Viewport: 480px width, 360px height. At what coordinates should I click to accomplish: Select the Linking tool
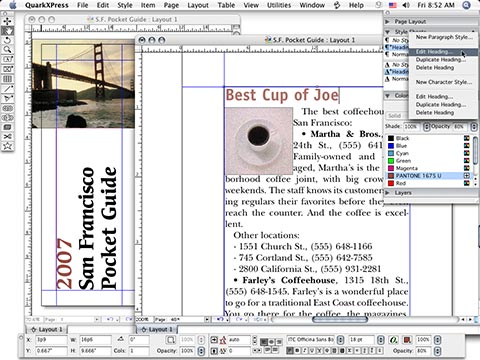coord(7,108)
